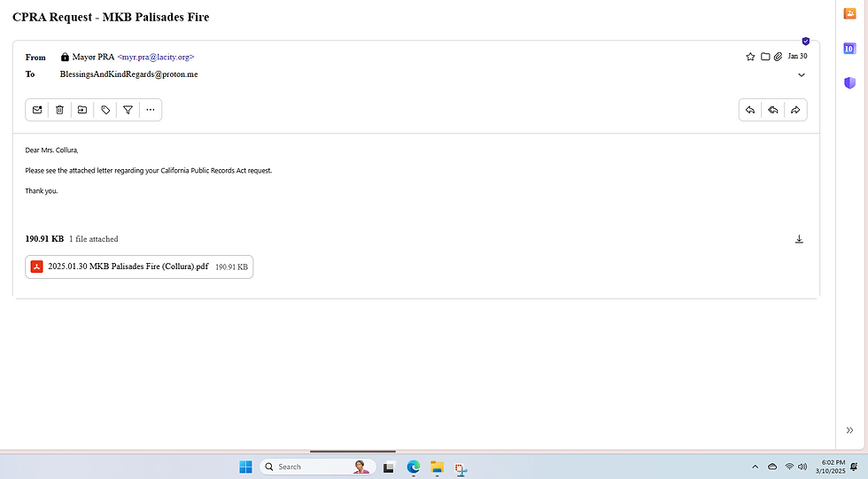Click the '1 file attached' text
Screen dimensions: 868x479
pyautogui.click(x=94, y=239)
